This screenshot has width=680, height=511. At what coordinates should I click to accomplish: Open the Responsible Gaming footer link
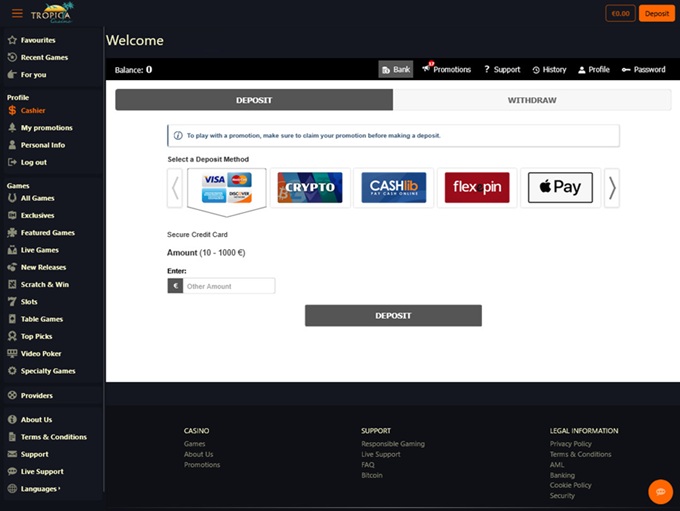[x=392, y=444]
